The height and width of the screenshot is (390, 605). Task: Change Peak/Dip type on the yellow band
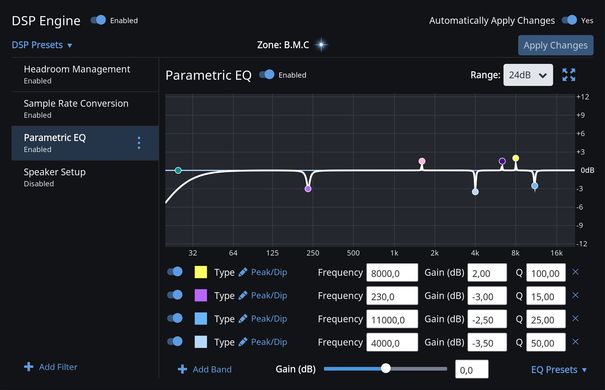click(x=269, y=272)
